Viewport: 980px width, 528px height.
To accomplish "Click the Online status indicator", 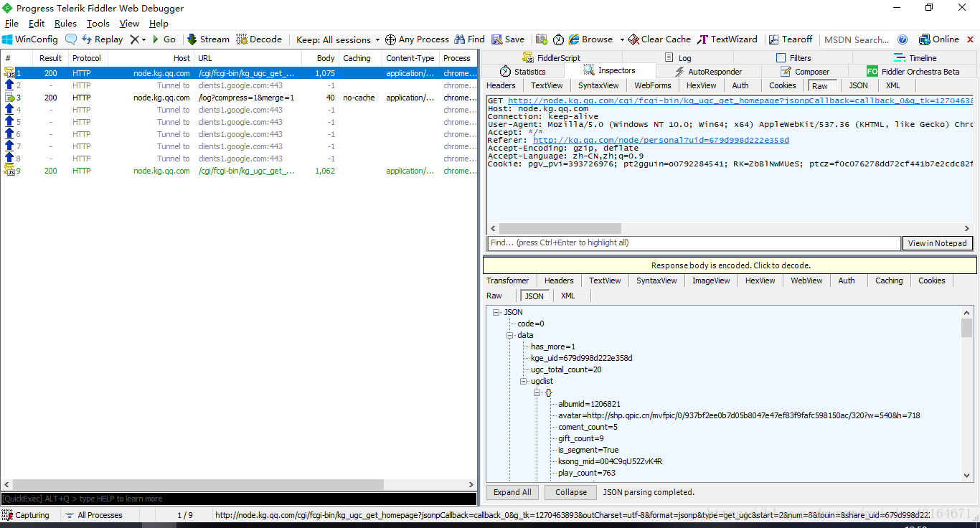I will [x=938, y=39].
